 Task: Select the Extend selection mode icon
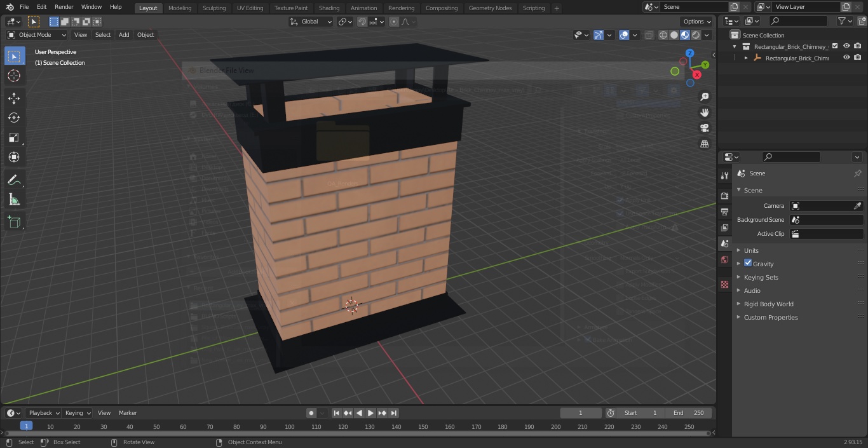tap(65, 22)
